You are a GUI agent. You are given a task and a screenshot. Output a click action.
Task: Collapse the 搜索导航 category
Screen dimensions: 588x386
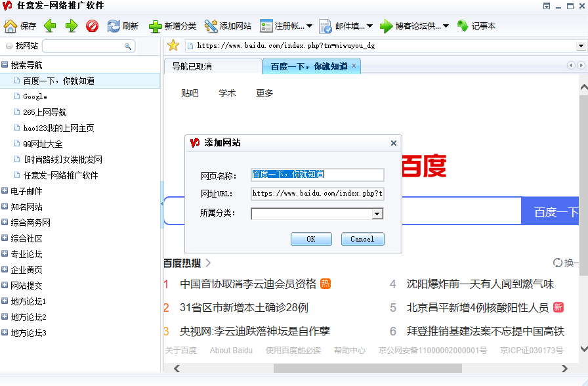coord(5,64)
